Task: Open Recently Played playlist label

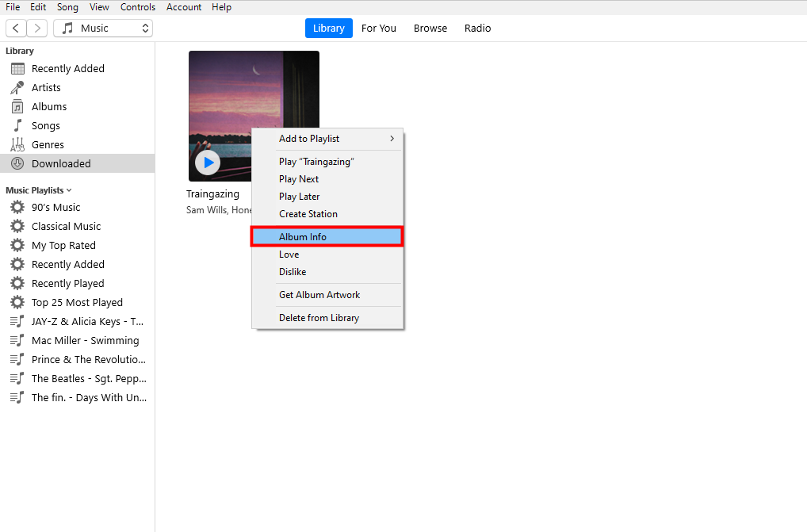Action: coord(68,284)
